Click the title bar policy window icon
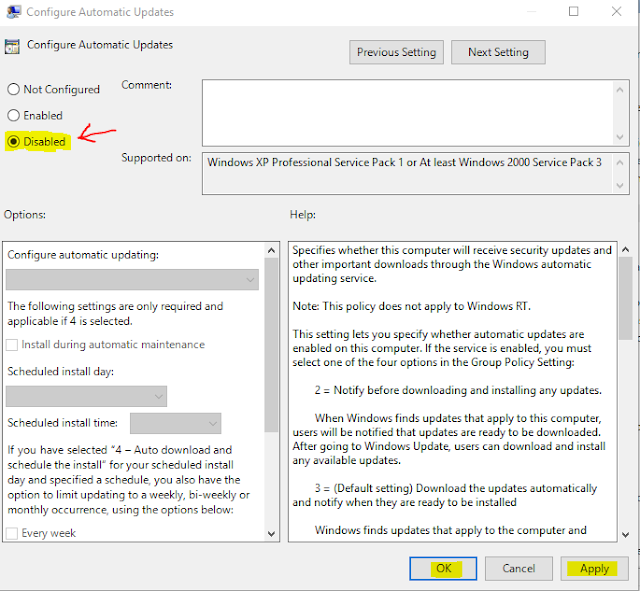Image resolution: width=640 pixels, height=591 pixels. point(13,12)
